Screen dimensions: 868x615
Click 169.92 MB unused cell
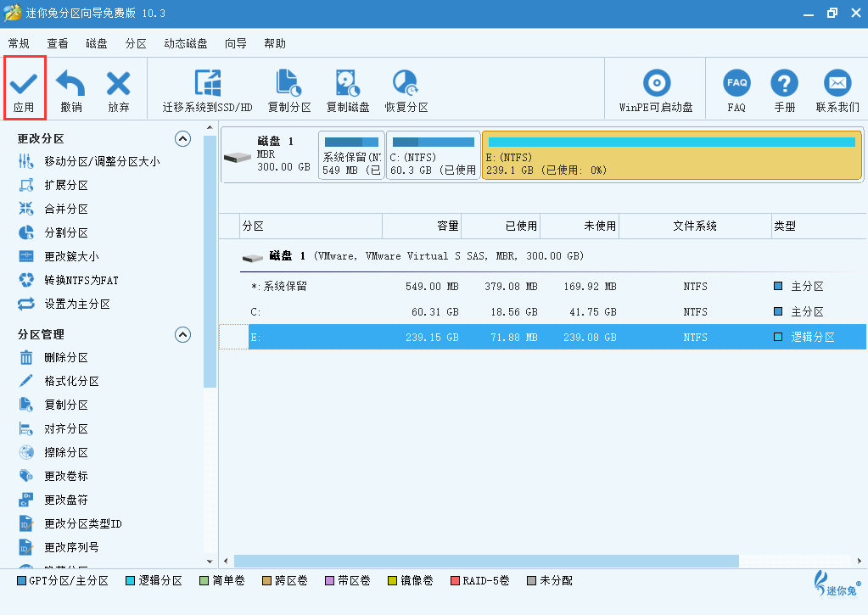point(590,287)
